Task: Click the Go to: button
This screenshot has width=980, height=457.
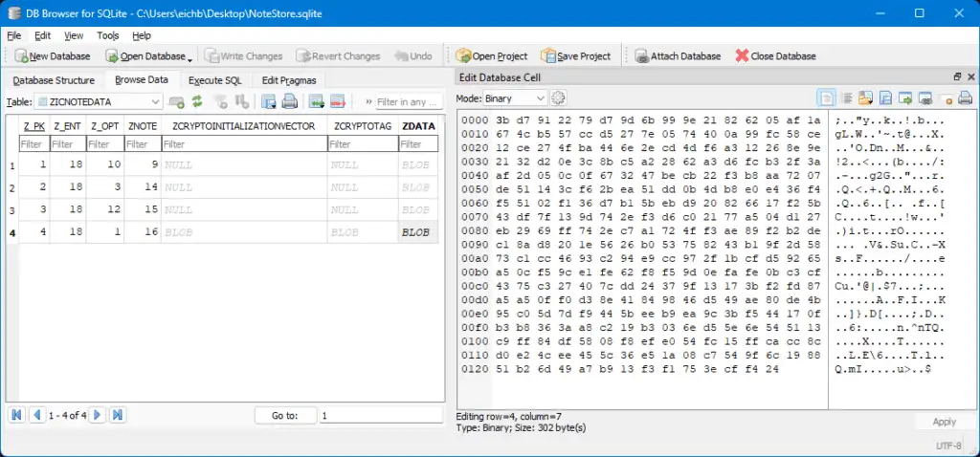Action: tap(285, 415)
